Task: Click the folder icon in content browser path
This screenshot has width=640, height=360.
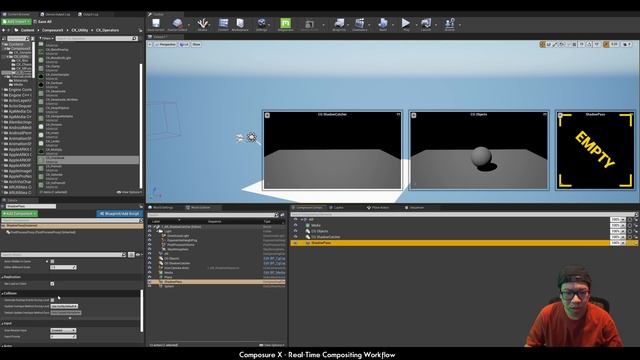Action: tap(16, 30)
